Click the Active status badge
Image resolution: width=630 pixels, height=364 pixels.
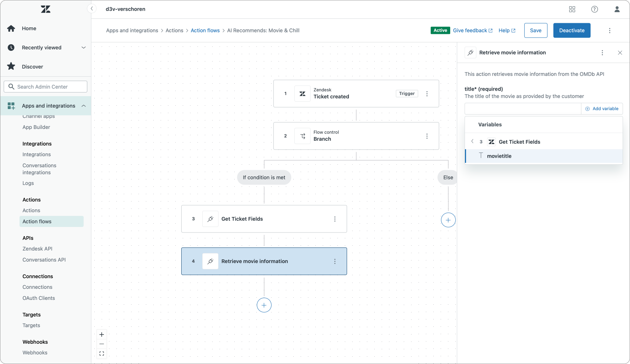(x=440, y=31)
